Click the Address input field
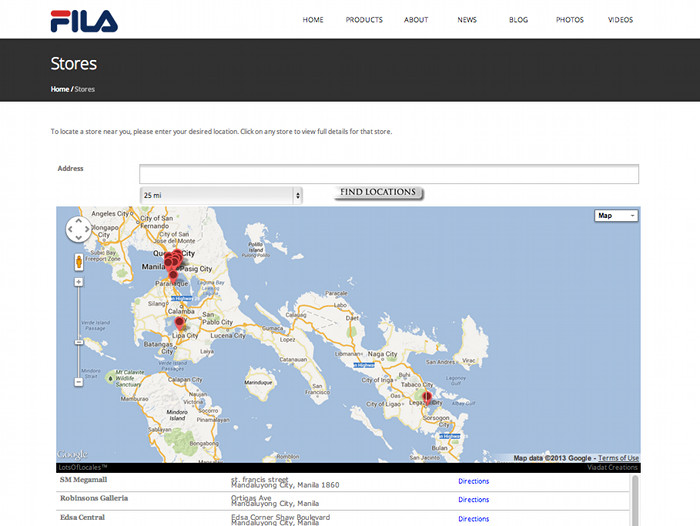This screenshot has width=700, height=526. tap(388, 174)
